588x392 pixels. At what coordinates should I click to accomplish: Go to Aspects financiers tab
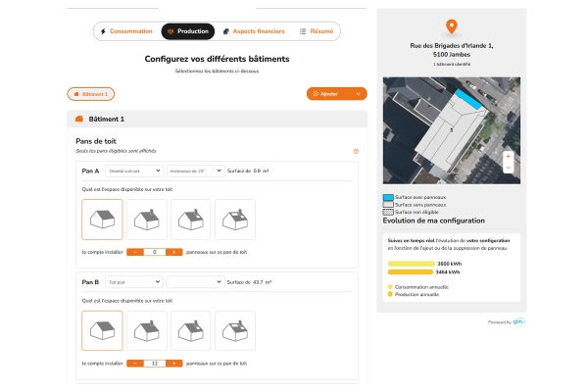point(254,31)
